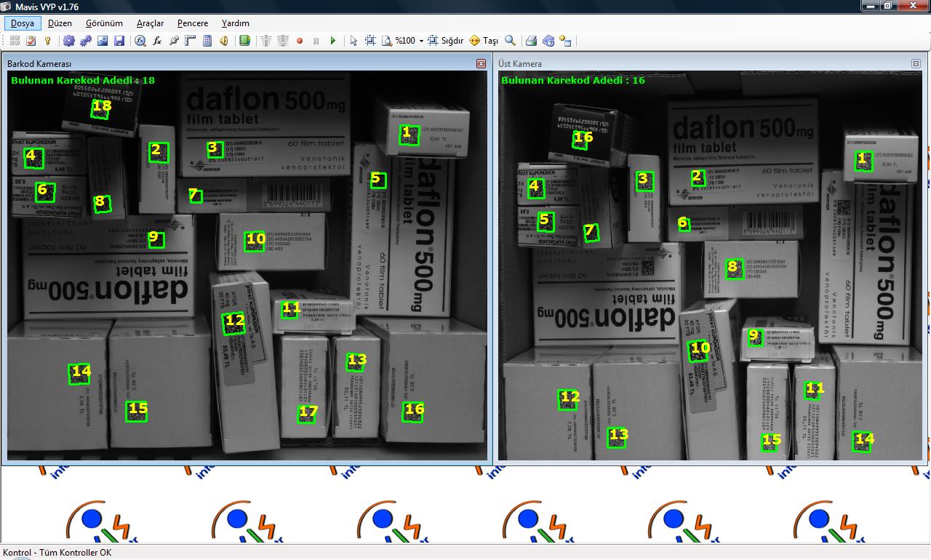Open the fx function icon
Screen dimensions: 931x560
(157, 41)
